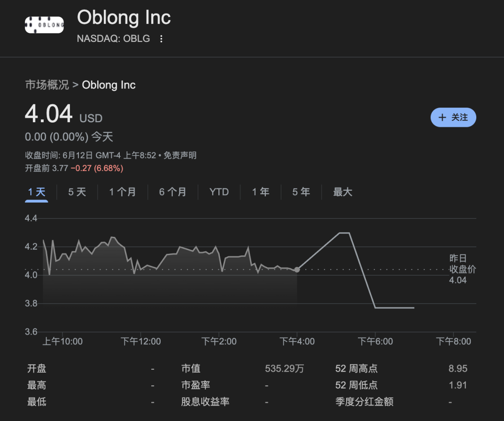Click the 4:00 PM closing point marker

click(x=297, y=270)
